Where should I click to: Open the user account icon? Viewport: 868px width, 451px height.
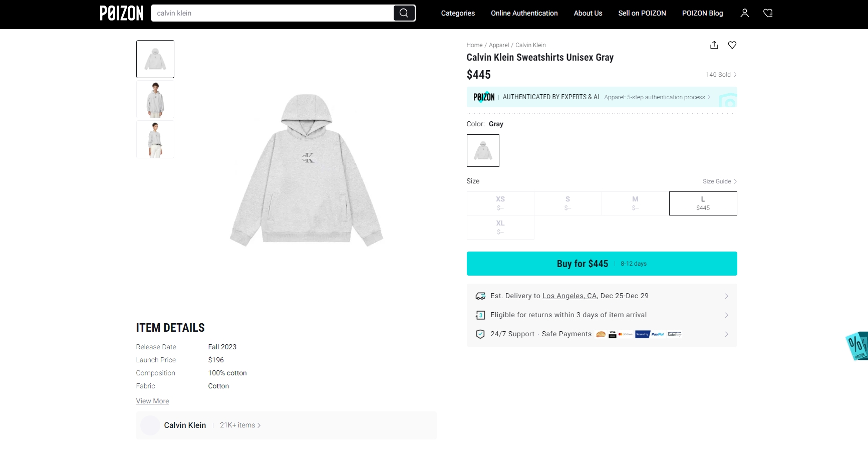tap(745, 13)
